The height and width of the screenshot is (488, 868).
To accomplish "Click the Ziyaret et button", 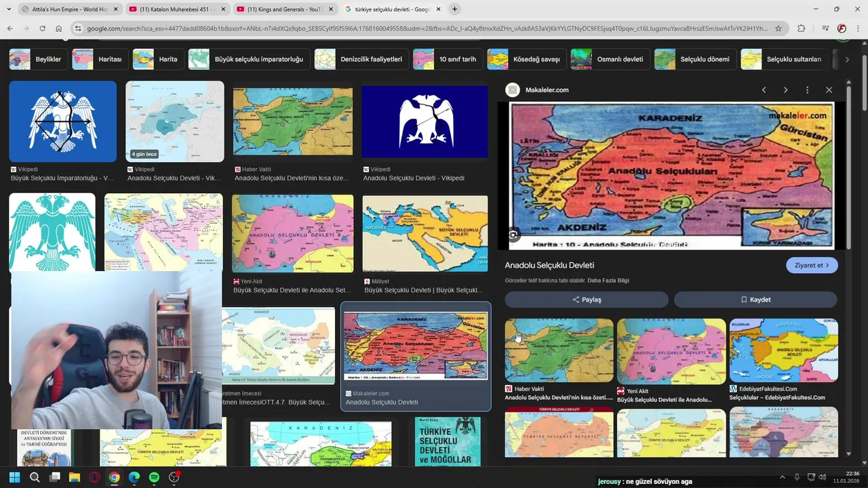I will (x=812, y=265).
